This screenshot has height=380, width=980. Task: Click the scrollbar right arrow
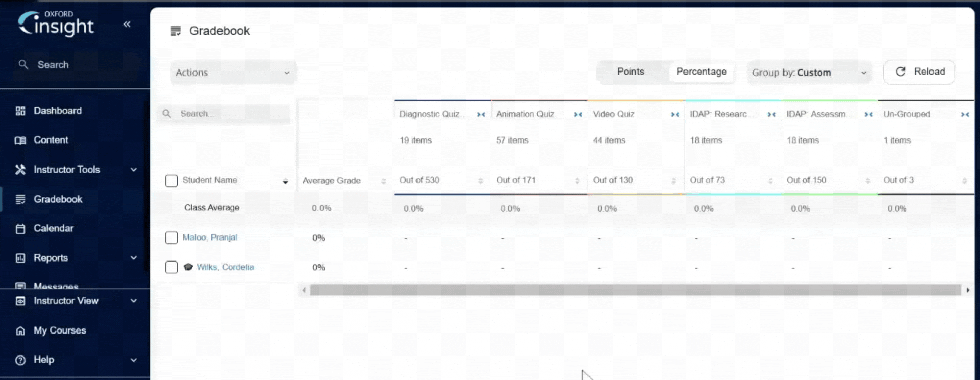click(968, 290)
